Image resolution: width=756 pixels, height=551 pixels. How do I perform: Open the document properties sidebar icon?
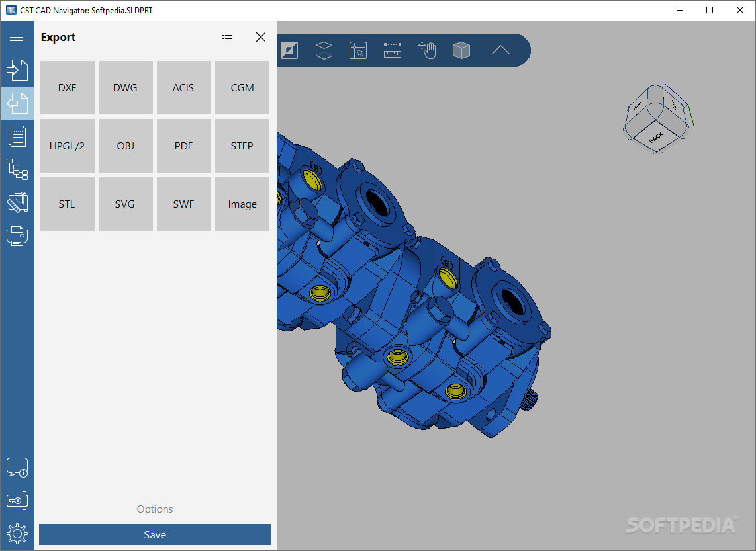[17, 136]
